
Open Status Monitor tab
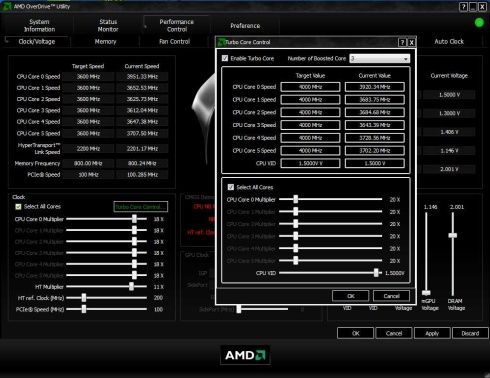coord(108,25)
